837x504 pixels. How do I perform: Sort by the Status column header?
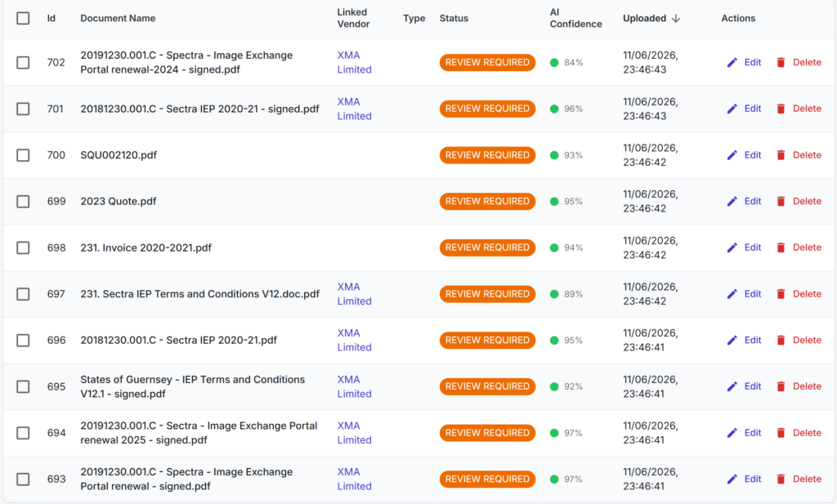[454, 18]
